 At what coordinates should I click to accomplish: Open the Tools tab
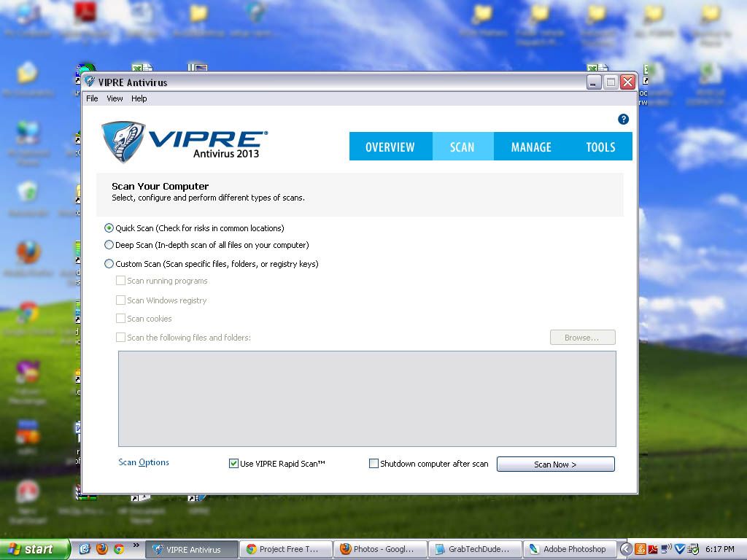point(601,147)
